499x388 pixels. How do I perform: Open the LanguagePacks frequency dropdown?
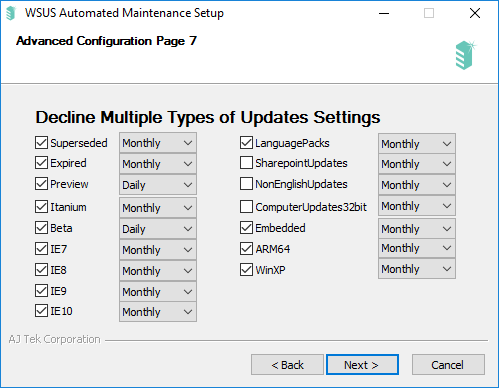click(417, 144)
